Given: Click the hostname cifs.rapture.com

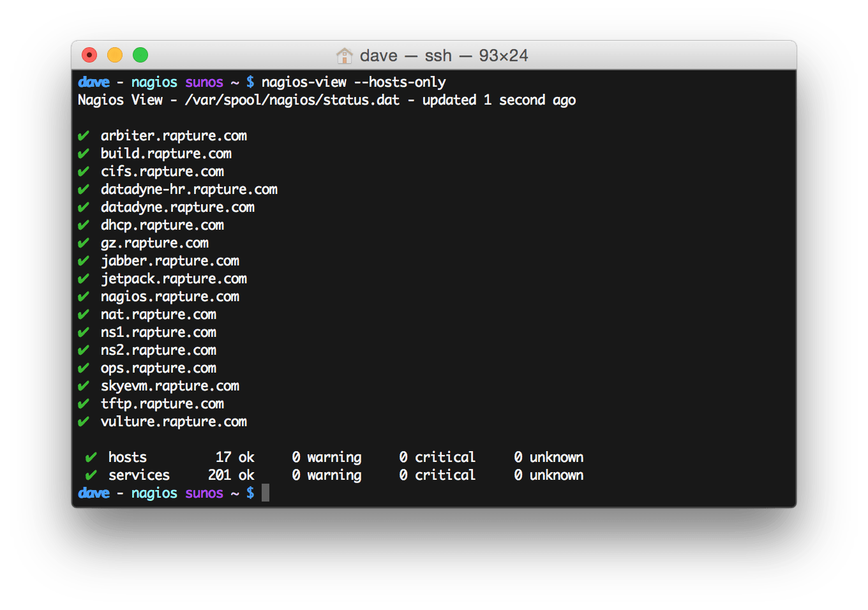Looking at the screenshot, I should pyautogui.click(x=162, y=172).
